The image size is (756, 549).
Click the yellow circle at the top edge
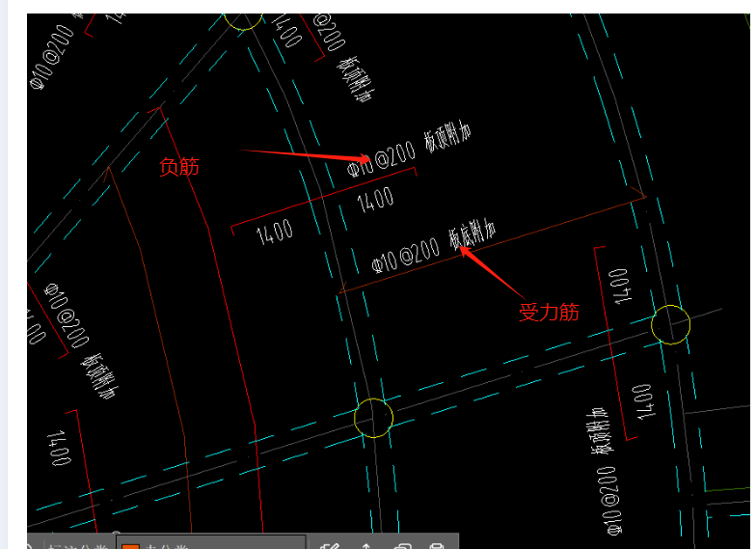tap(243, 21)
